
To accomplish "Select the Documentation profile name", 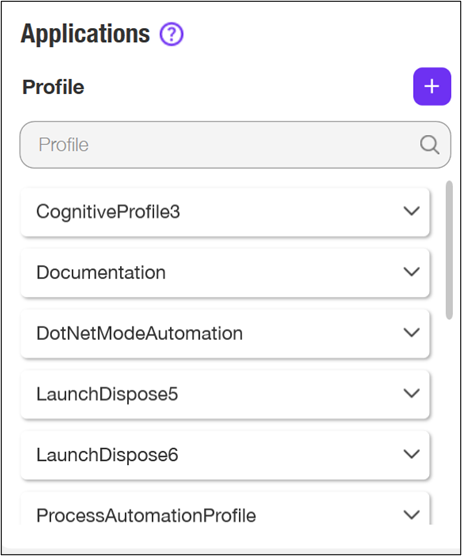I will point(101,273).
